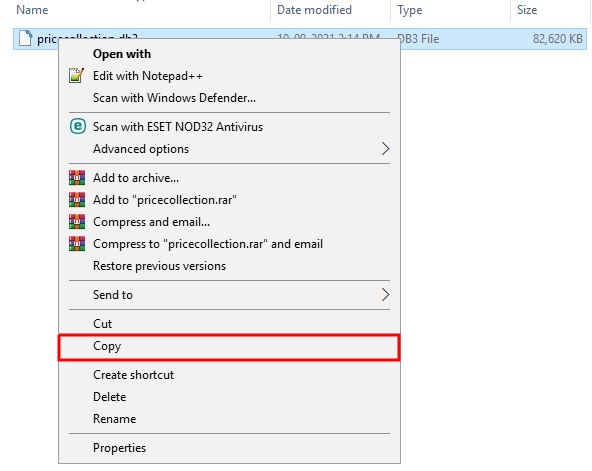This screenshot has width=592, height=471.
Task: Click the WinRAR icon for Compress to rar and email
Action: (77, 244)
